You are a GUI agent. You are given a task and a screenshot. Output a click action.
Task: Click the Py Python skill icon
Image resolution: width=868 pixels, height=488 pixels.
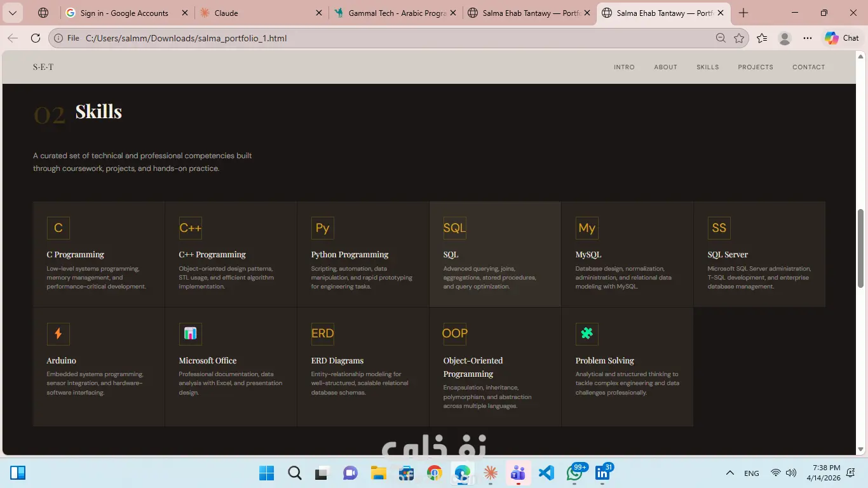click(323, 228)
